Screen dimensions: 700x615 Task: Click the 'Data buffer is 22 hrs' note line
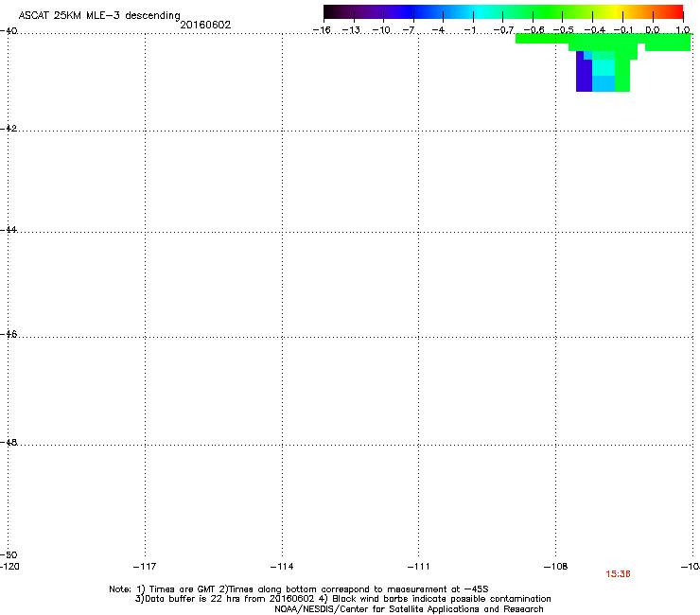342,599
